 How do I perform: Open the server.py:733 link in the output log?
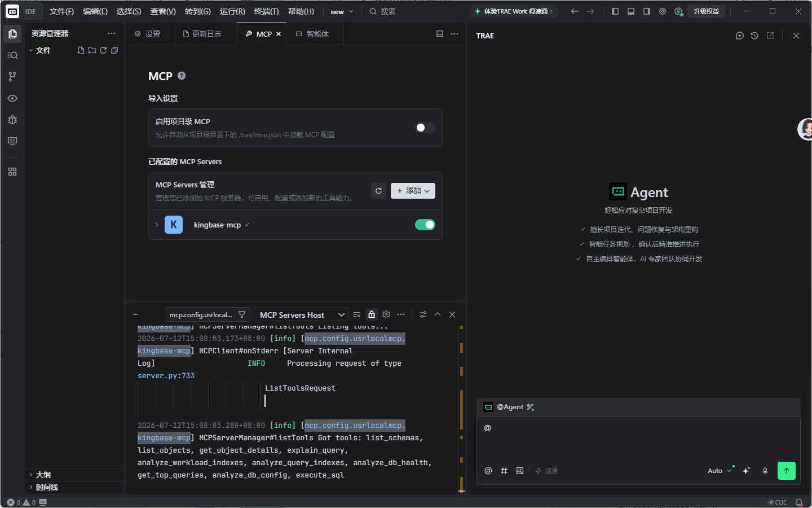pos(166,376)
